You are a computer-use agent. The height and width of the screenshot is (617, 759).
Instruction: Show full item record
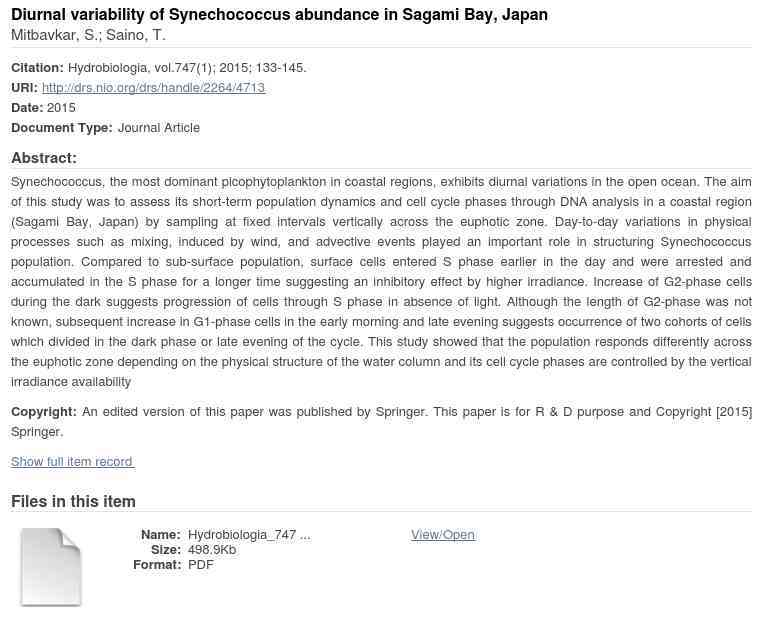pyautogui.click(x=72, y=462)
